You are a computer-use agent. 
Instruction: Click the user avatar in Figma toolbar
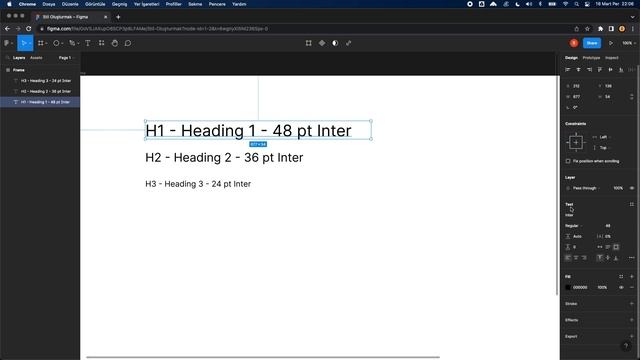coord(574,43)
